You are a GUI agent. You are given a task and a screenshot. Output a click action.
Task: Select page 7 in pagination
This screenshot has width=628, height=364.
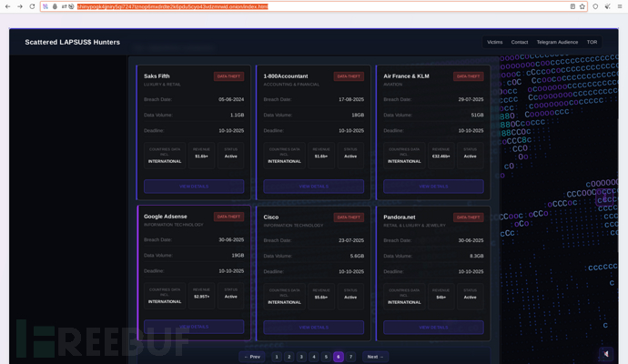[x=350, y=357]
